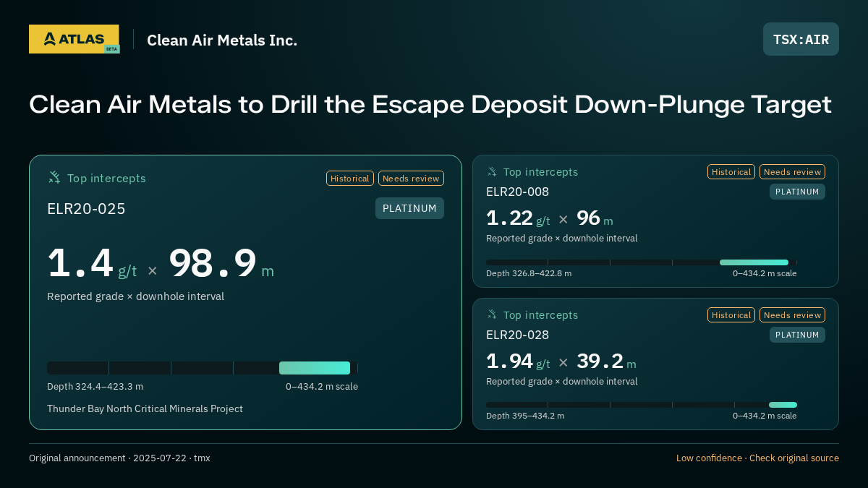This screenshot has width=868, height=488.
Task: Click the 96 m interval value
Action: [x=595, y=218]
